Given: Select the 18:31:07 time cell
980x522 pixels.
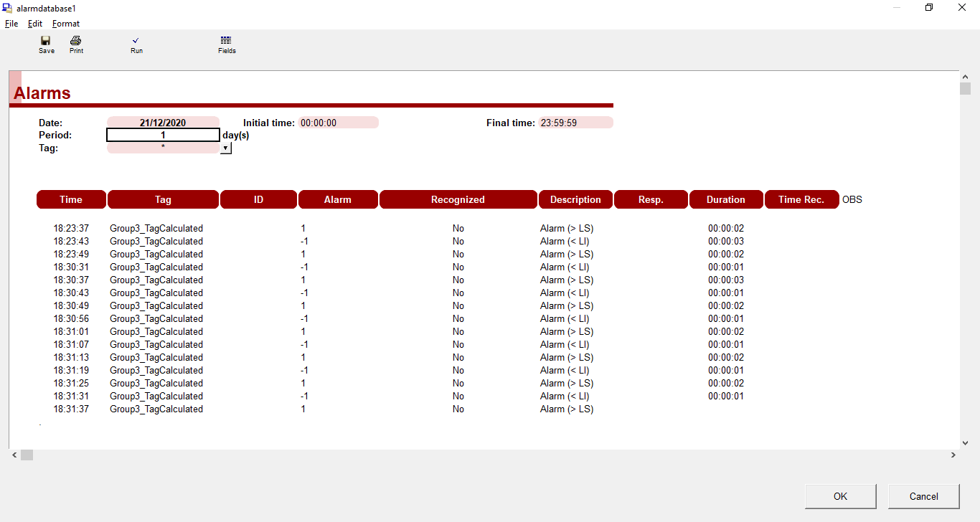Looking at the screenshot, I should 71,345.
